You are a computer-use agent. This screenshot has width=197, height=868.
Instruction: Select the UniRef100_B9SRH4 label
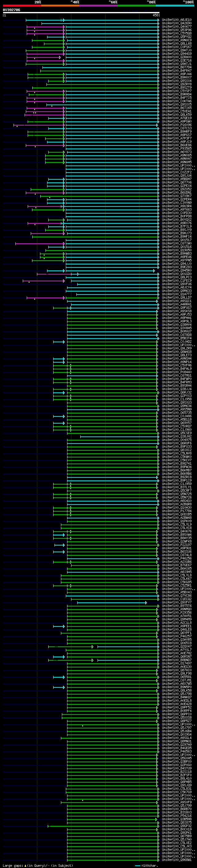(x=176, y=386)
